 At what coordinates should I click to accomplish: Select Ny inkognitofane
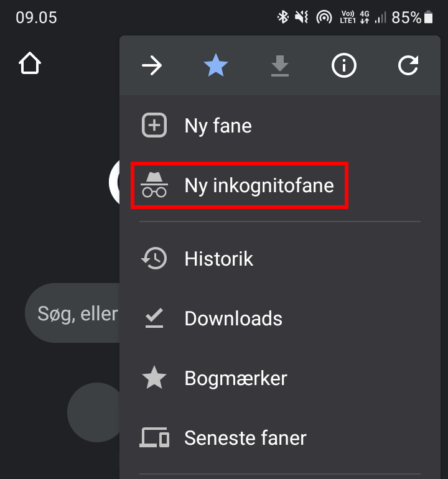coord(259,185)
